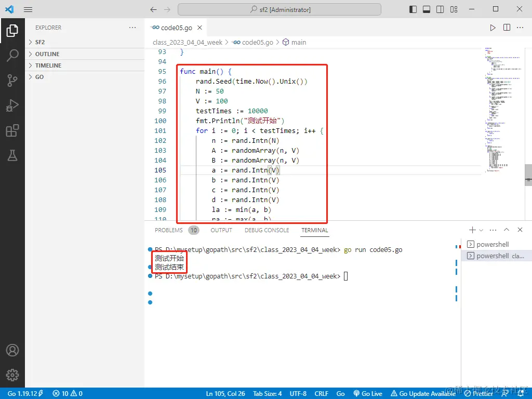The image size is (532, 399).
Task: Click the editor minimap
Action: tap(503, 109)
